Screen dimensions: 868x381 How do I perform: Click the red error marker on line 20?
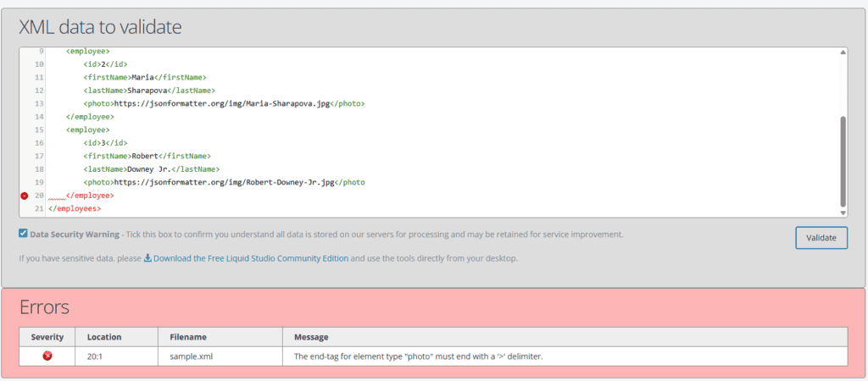(24, 196)
